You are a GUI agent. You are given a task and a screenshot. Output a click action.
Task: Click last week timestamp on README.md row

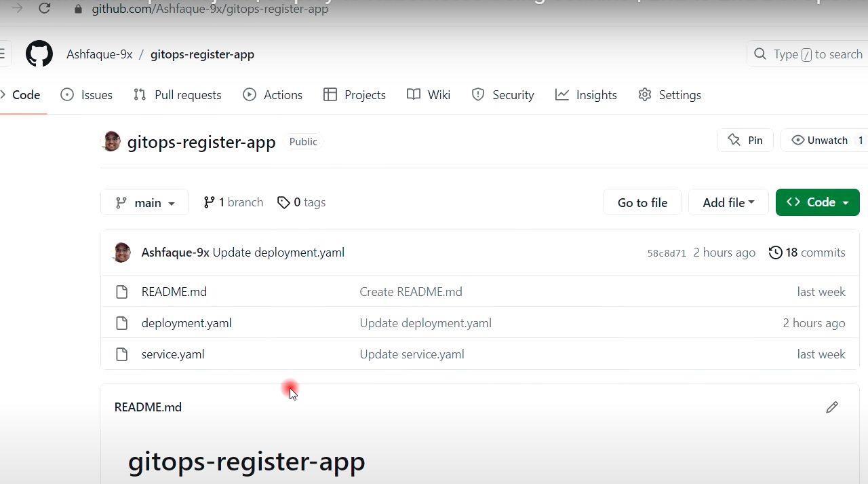tap(821, 292)
